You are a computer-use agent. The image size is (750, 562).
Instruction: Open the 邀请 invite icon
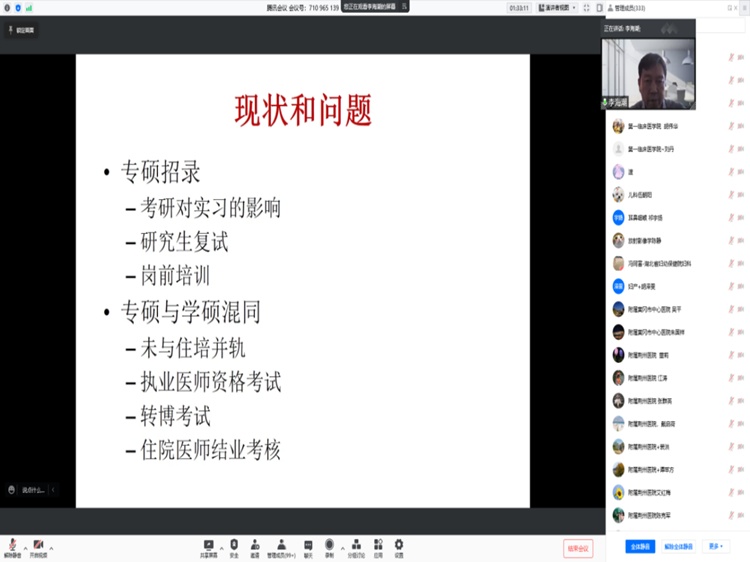point(255,544)
